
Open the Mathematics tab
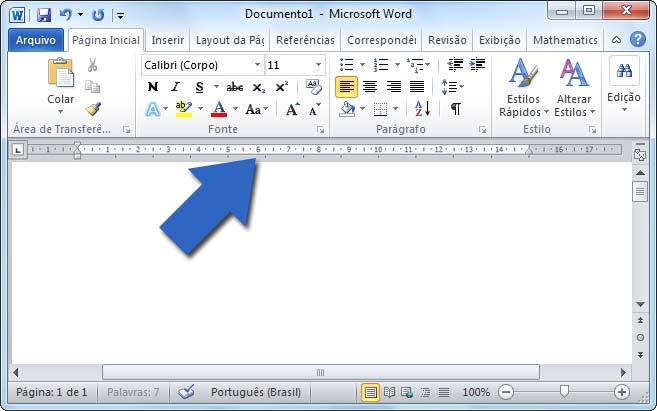pyautogui.click(x=565, y=40)
